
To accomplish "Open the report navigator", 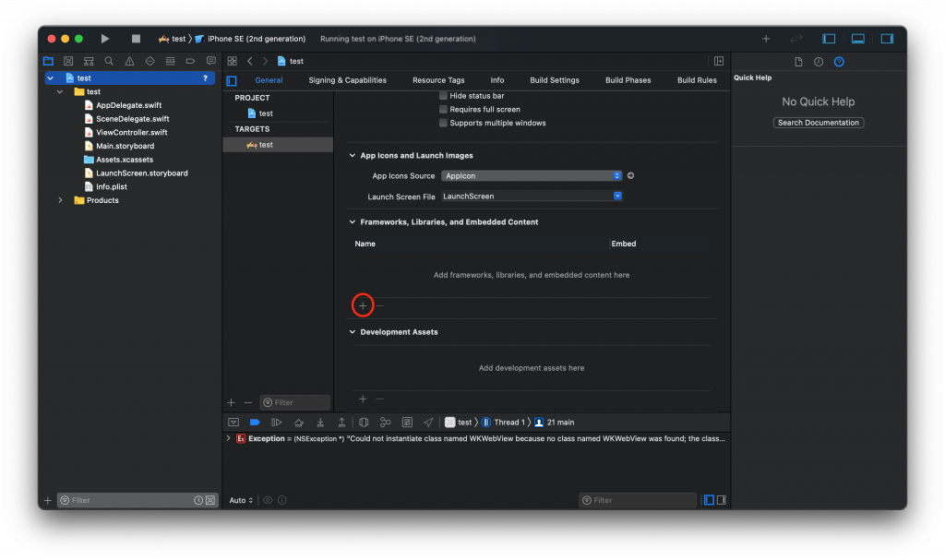I will coord(211,61).
